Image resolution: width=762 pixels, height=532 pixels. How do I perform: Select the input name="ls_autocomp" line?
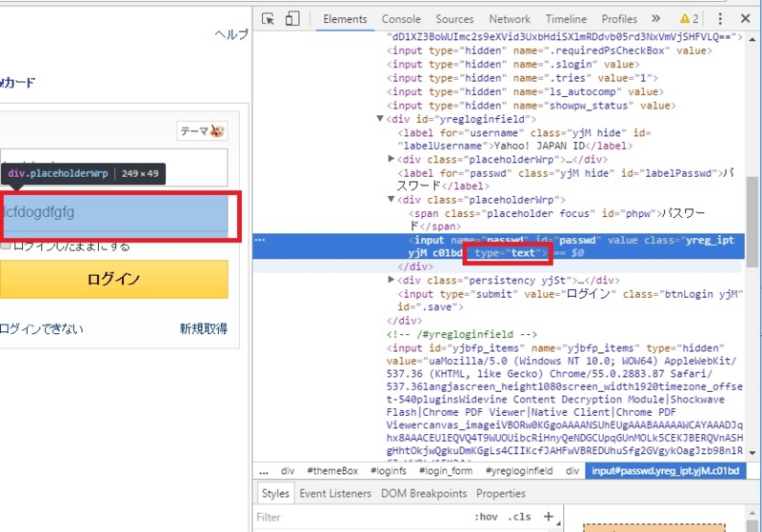pos(526,91)
